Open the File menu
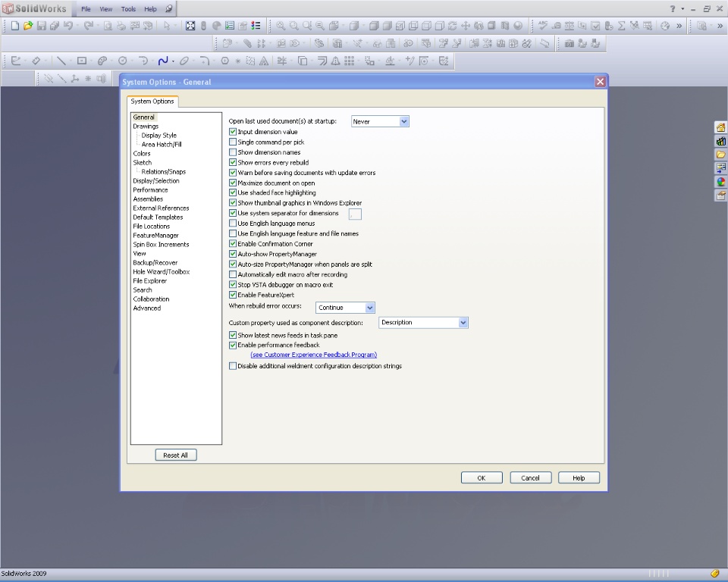Viewport: 728px width, 582px height. [86, 9]
